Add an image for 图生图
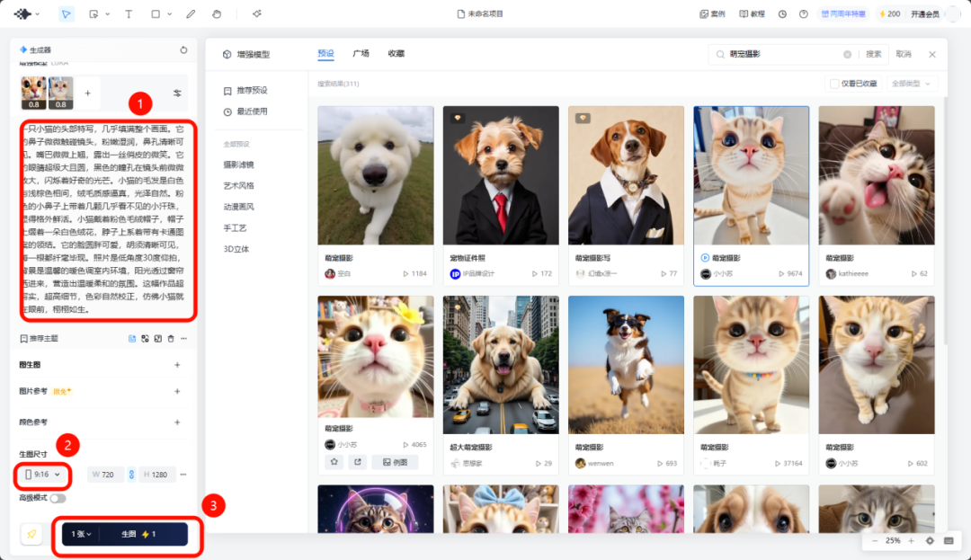The image size is (971, 560). (177, 365)
